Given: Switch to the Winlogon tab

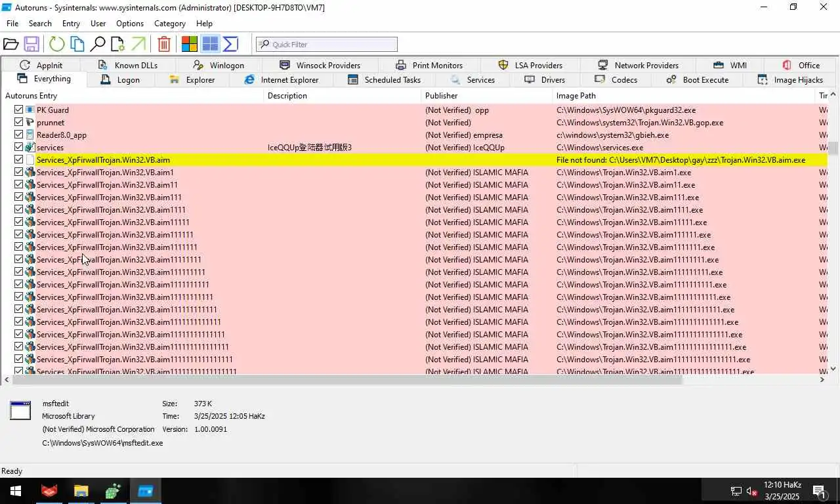Looking at the screenshot, I should [219, 65].
